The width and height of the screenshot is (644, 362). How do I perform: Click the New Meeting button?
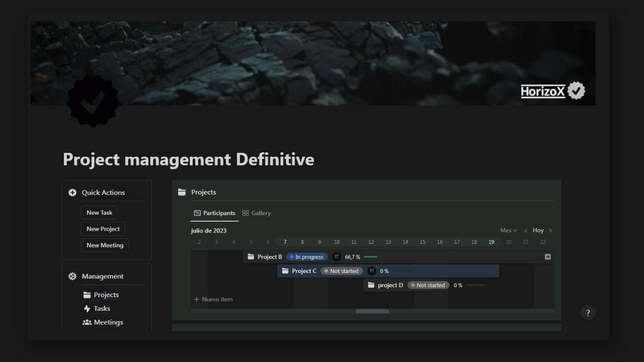tap(105, 245)
